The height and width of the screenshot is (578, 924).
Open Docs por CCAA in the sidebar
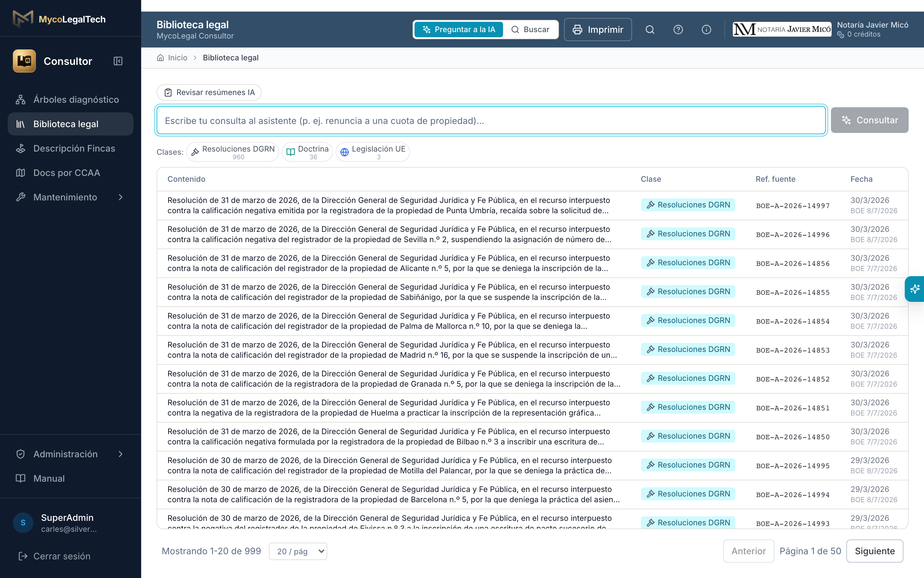coord(71,173)
